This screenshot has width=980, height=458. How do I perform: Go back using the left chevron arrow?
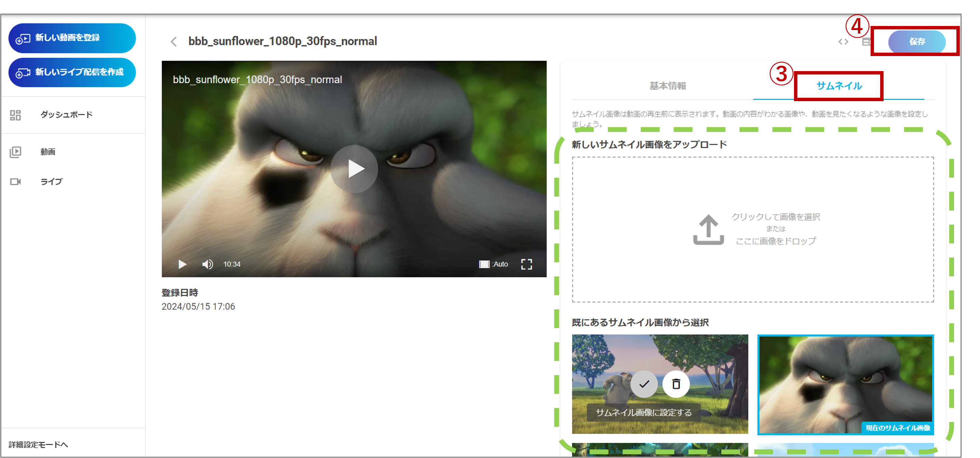[174, 41]
